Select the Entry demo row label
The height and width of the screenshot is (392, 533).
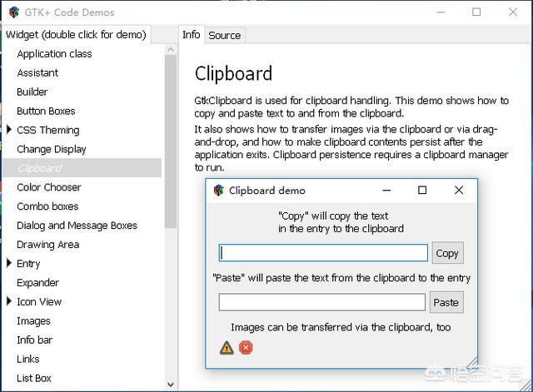coord(28,264)
